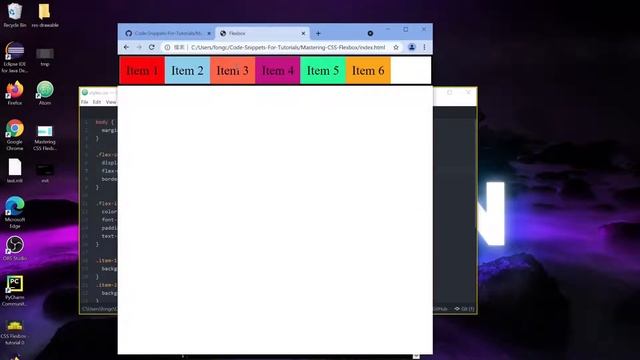Launch the PyCharm Community desktop shortcut
Viewport: 640px width, 360px height.
tap(15, 291)
